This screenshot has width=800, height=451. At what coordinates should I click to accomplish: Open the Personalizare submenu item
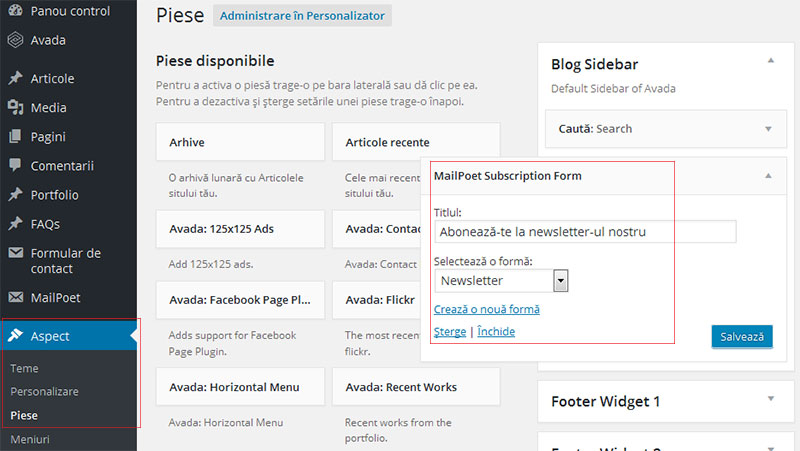pos(44,391)
